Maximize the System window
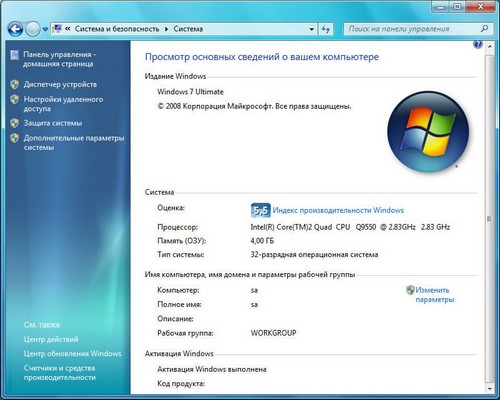Screen dimensions: 500x400 [458, 7]
